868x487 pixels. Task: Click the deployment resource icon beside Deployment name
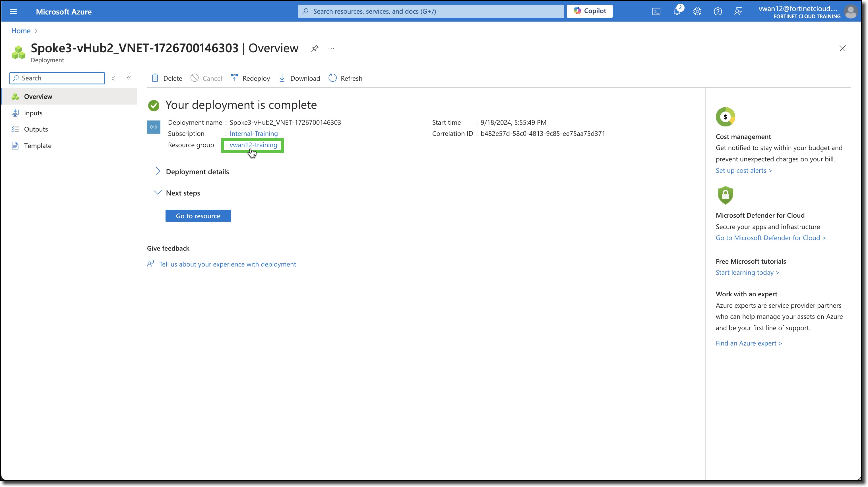pos(154,127)
